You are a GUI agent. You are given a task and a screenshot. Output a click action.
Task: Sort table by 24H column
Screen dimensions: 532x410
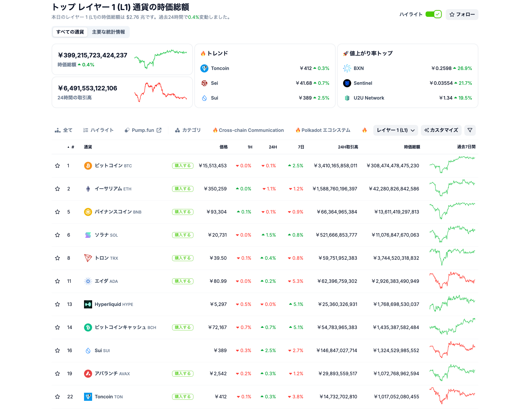(x=272, y=147)
